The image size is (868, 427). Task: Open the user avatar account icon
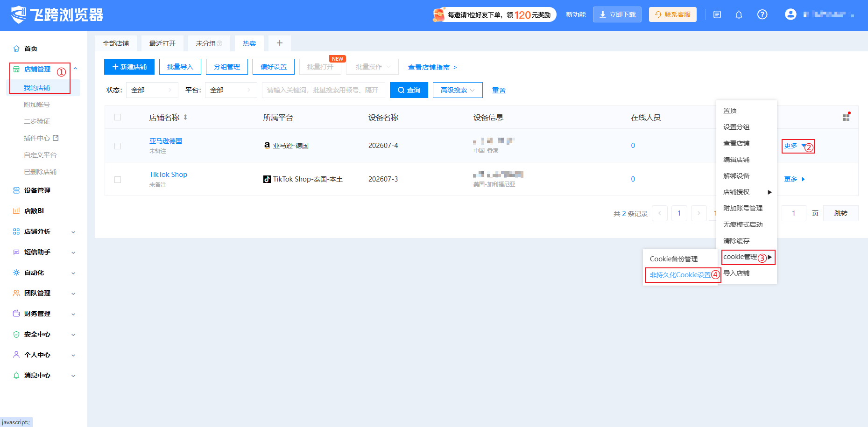click(x=790, y=14)
